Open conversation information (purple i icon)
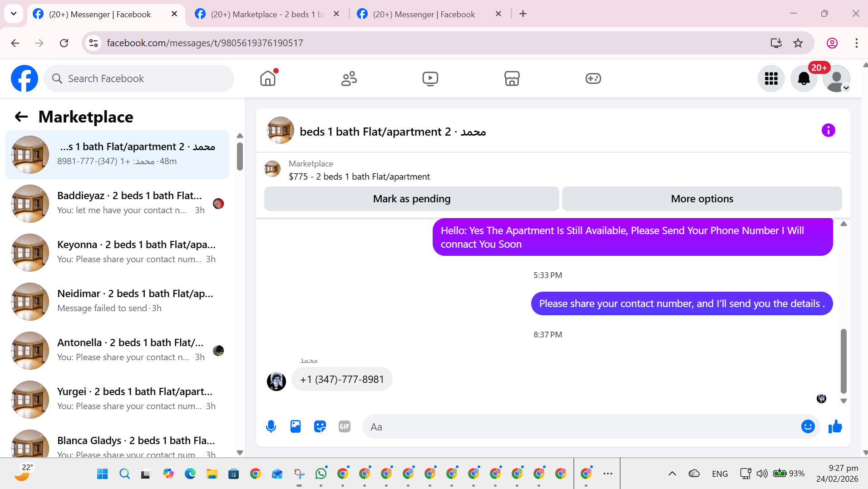868x489 pixels. 828,131
